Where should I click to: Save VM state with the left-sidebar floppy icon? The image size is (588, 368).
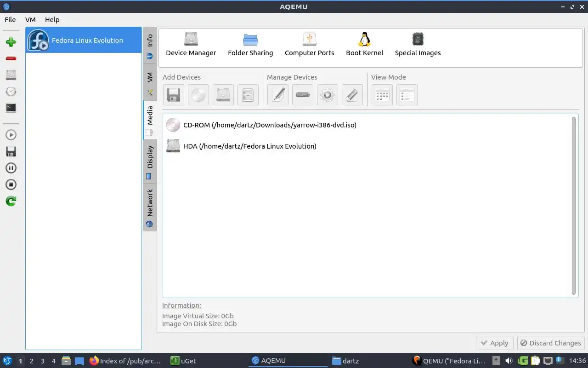pos(11,151)
